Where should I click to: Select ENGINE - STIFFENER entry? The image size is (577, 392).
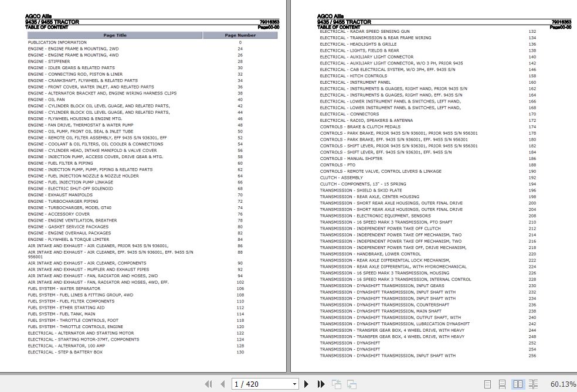pyautogui.click(x=49, y=62)
